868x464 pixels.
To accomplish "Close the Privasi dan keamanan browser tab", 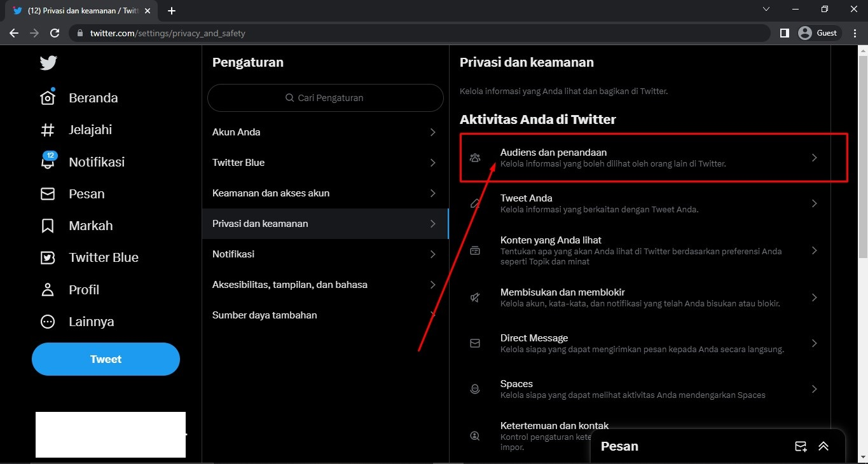I will 148,11.
